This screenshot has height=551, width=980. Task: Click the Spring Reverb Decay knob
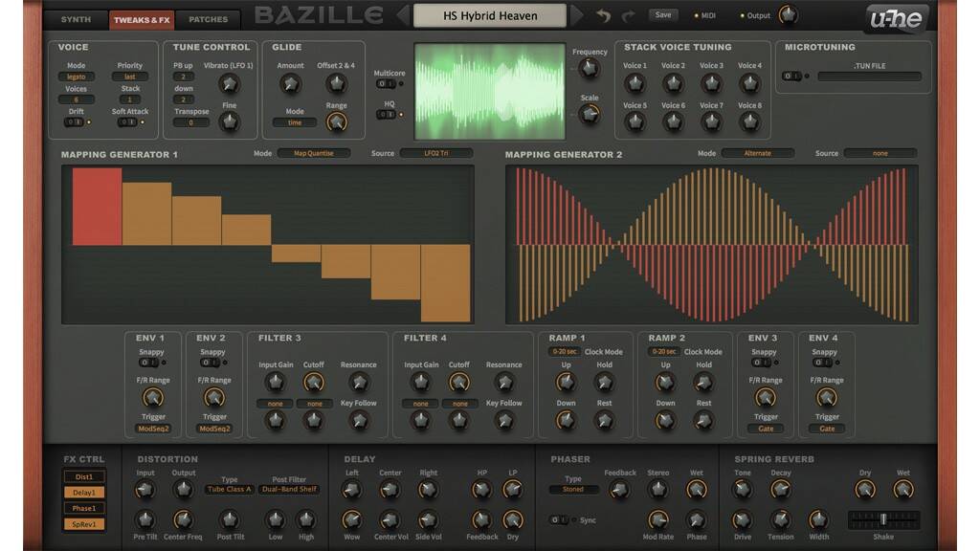click(x=780, y=490)
